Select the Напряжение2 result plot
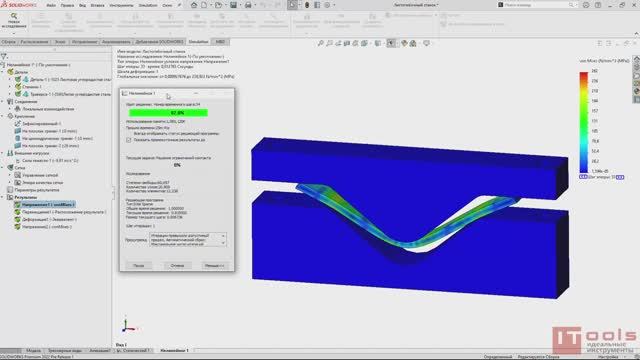 click(43, 227)
